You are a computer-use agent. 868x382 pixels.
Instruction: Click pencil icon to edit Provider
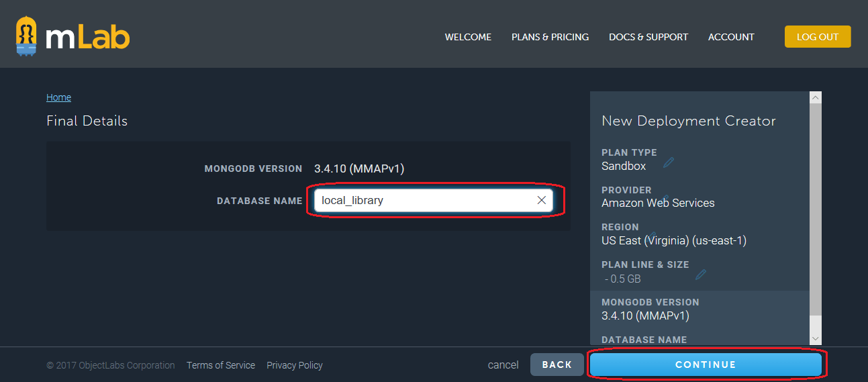[665, 199]
